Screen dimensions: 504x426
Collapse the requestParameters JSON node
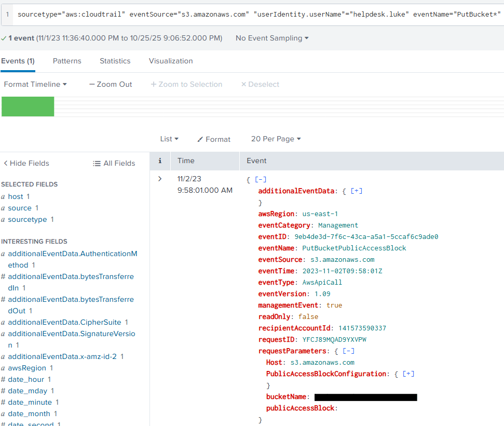(349, 351)
